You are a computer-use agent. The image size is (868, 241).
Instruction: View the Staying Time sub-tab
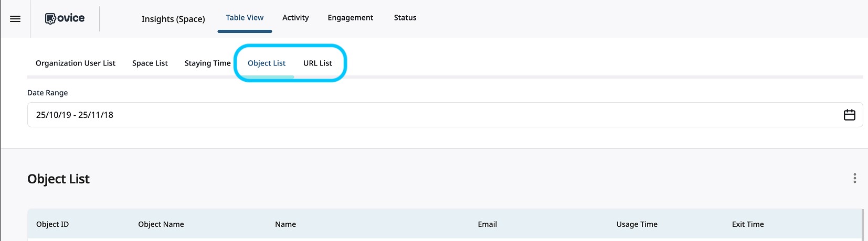pyautogui.click(x=207, y=63)
